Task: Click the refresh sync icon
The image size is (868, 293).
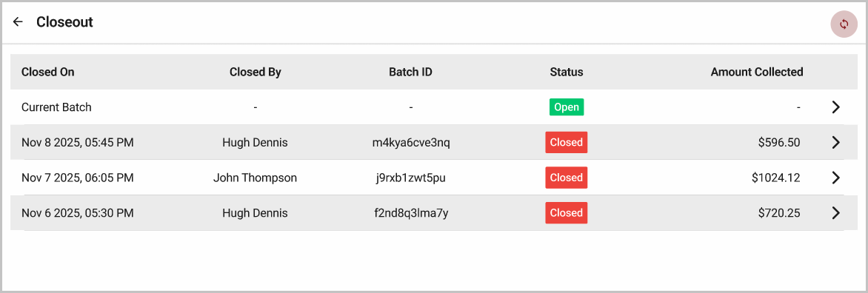Action: (844, 24)
